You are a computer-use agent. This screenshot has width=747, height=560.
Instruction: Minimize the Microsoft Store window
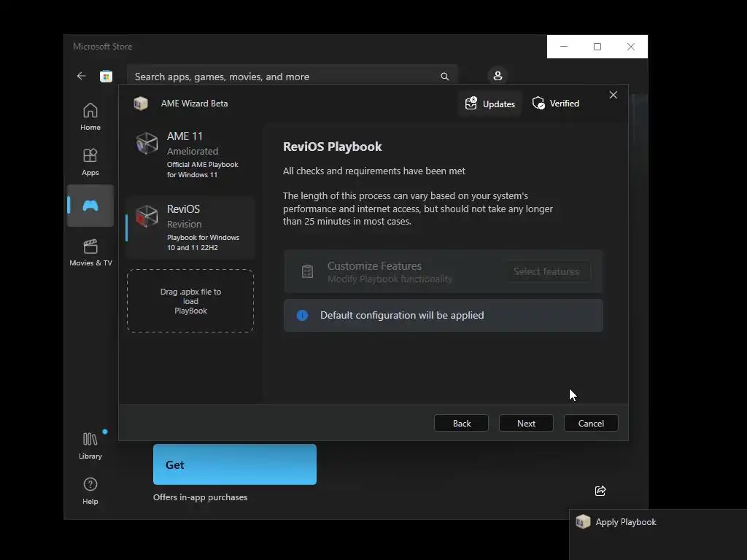(x=564, y=47)
